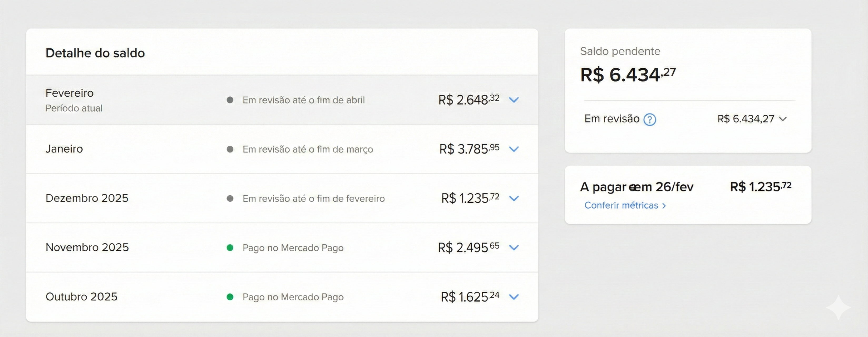
Task: Click the green status dot for Outubro 2025
Action: [x=230, y=297]
